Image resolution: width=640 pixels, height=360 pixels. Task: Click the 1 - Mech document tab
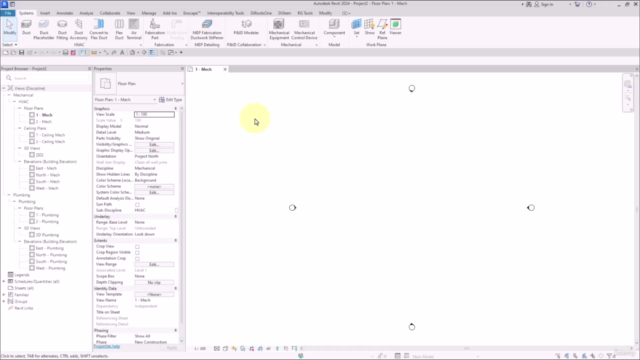203,69
